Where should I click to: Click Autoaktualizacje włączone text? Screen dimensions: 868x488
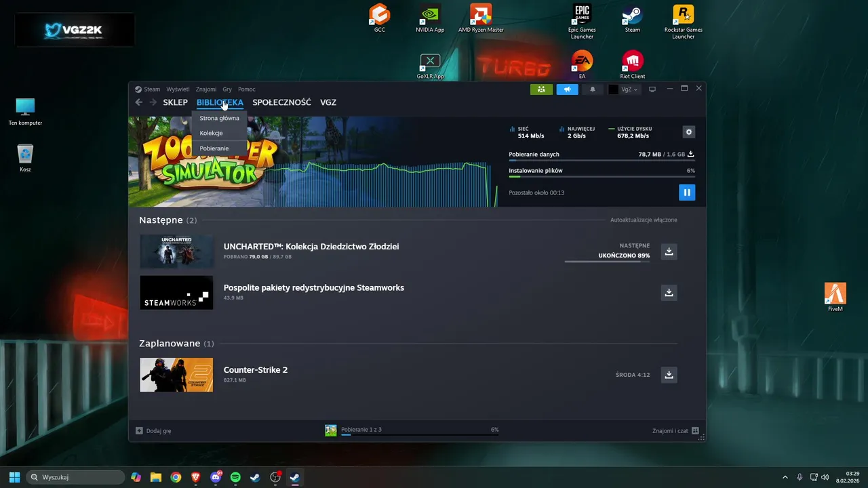(x=644, y=220)
